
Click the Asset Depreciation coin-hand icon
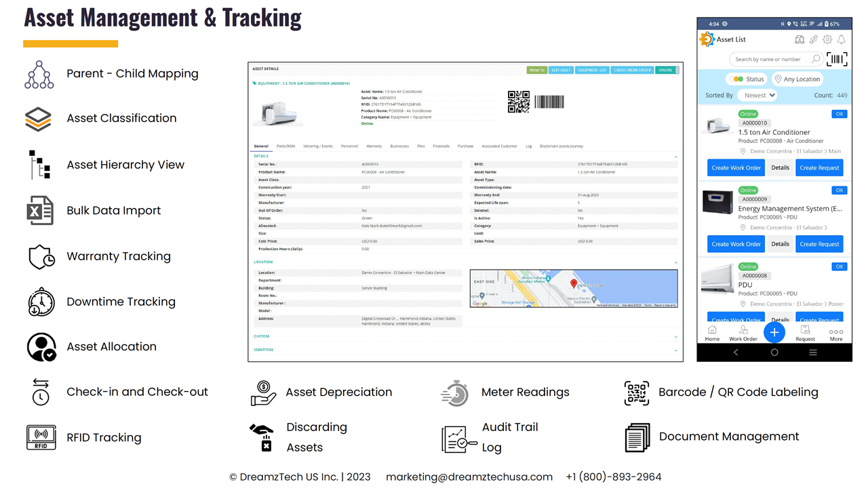[x=264, y=393]
